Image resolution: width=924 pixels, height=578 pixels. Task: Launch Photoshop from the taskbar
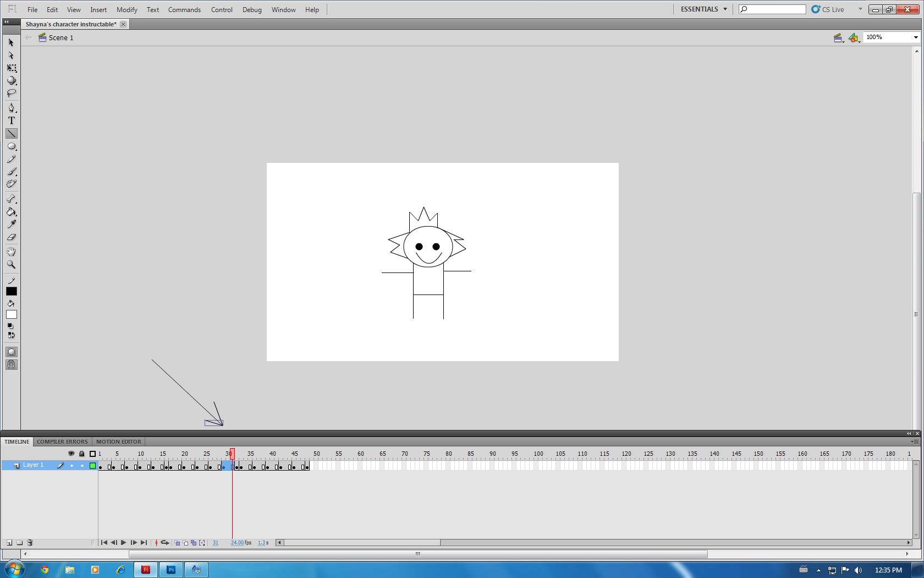(x=171, y=570)
